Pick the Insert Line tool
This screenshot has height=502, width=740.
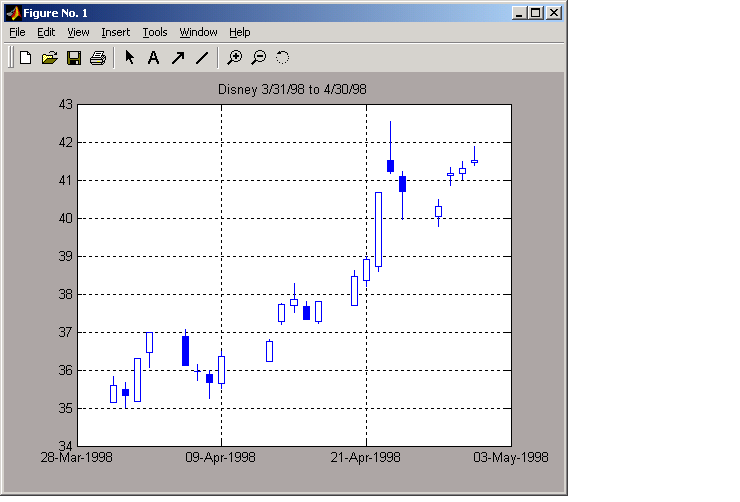point(202,58)
